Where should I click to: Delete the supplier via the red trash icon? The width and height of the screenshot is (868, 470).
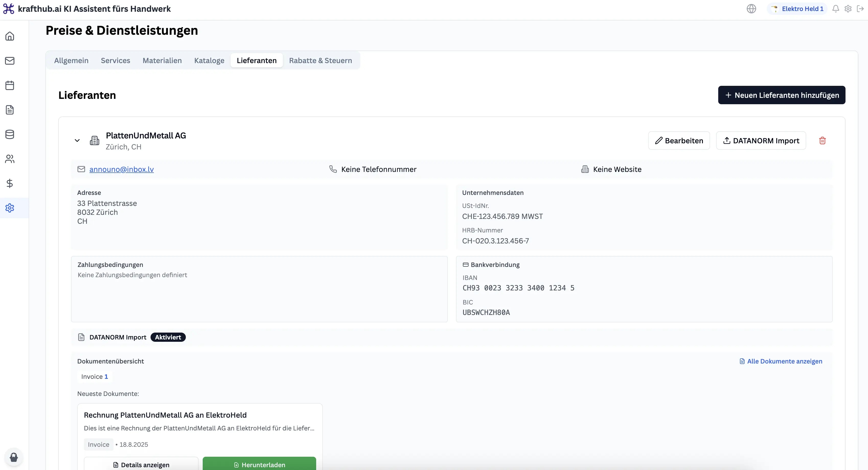point(823,140)
